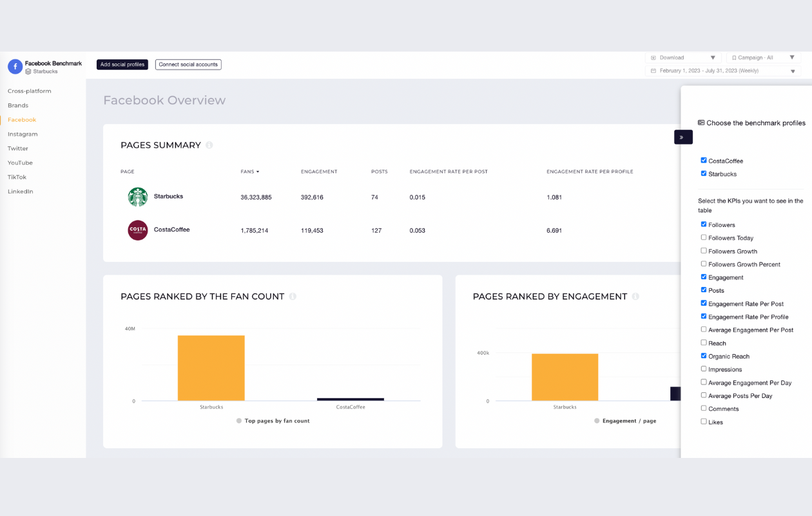
Task: Open the date range dropdown arrow
Action: pyautogui.click(x=792, y=72)
